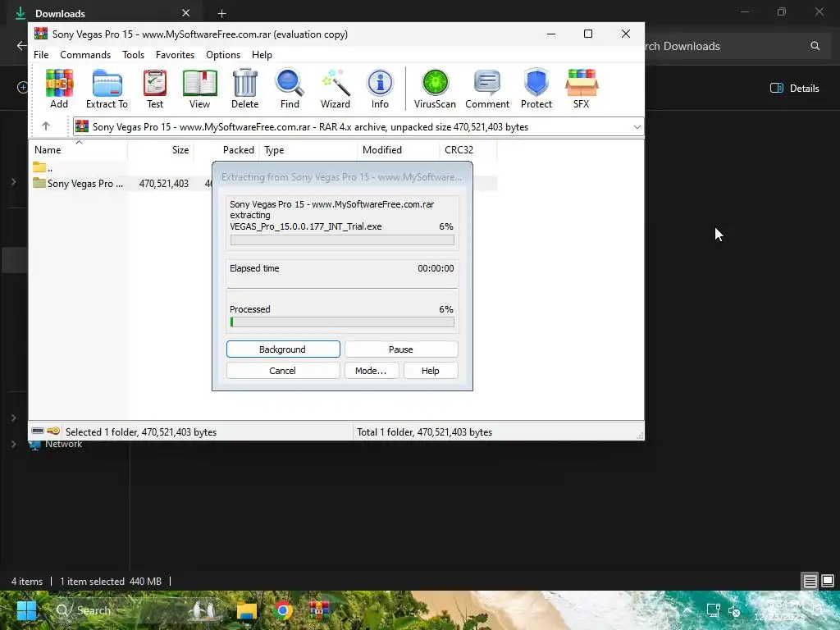840x630 pixels.
Task: Click the Explorer back arrow
Action: tap(21, 46)
